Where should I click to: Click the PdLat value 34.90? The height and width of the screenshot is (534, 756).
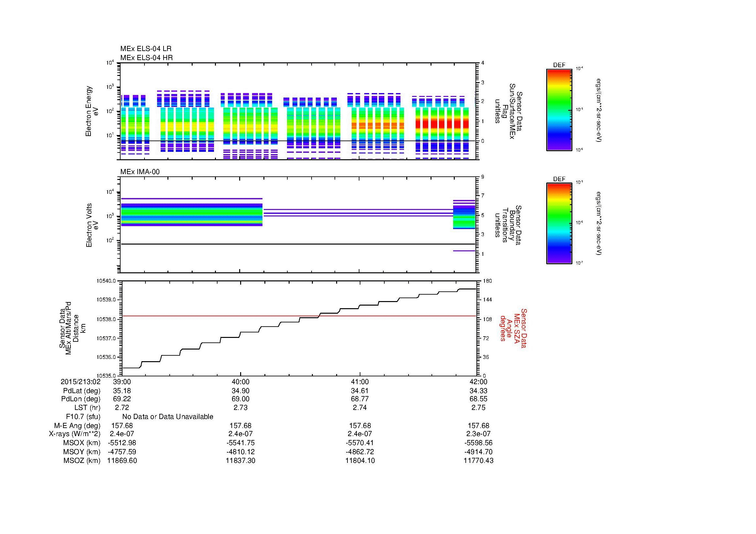(x=241, y=391)
